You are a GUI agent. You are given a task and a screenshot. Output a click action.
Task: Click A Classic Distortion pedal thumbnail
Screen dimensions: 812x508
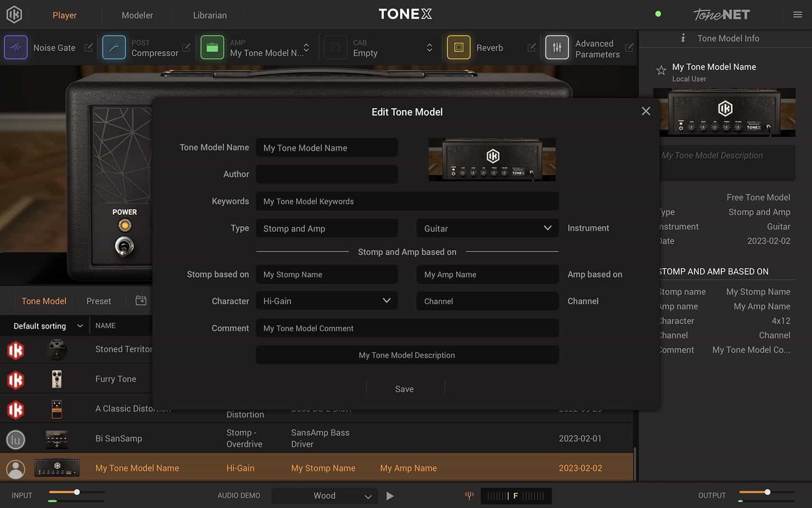pyautogui.click(x=57, y=409)
